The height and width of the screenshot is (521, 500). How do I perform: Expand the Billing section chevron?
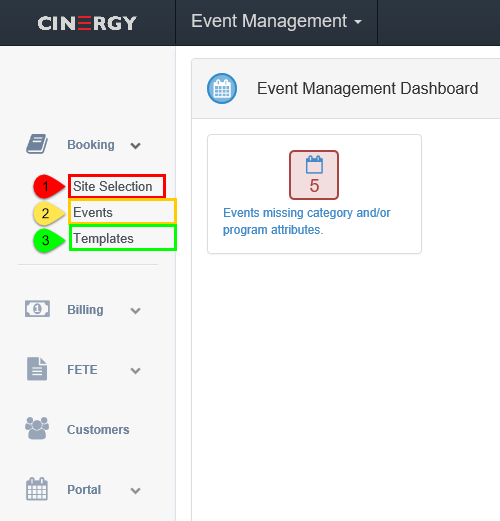[135, 311]
